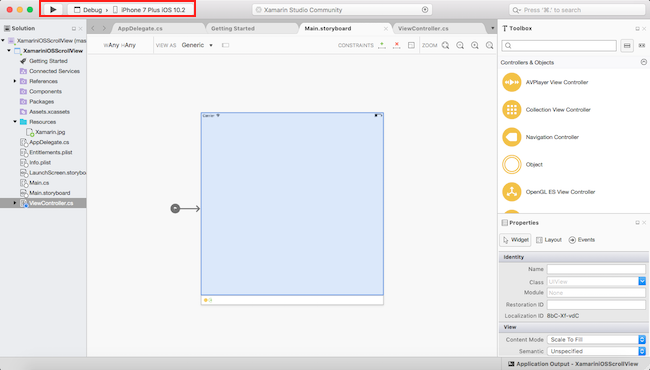Image resolution: width=650 pixels, height=370 pixels.
Task: Click the zoom-in magnifier icon
Action: [x=475, y=45]
